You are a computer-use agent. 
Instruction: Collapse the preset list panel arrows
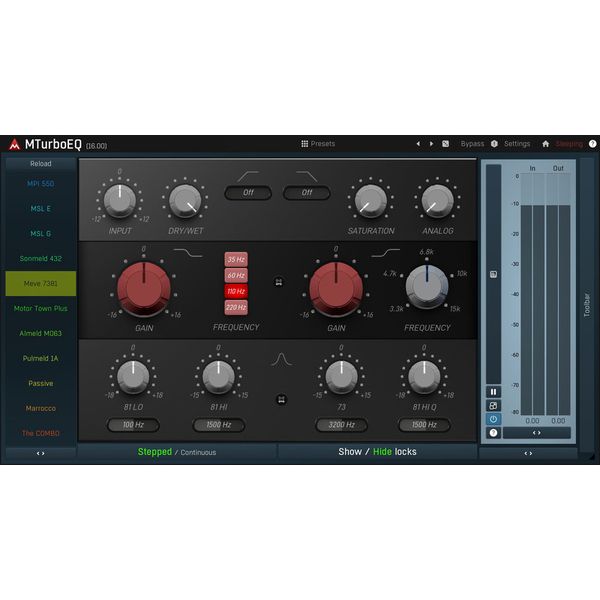[x=41, y=453]
